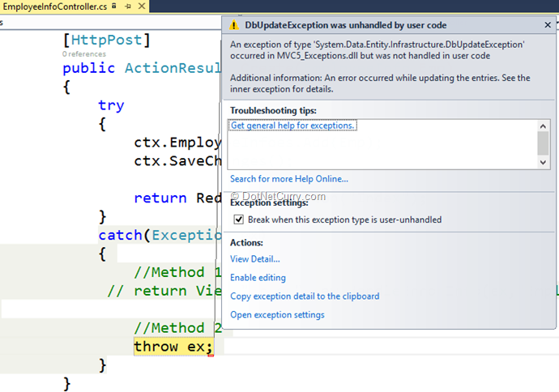Copy exception detail to the clipboard
The height and width of the screenshot is (392, 559).
click(305, 296)
